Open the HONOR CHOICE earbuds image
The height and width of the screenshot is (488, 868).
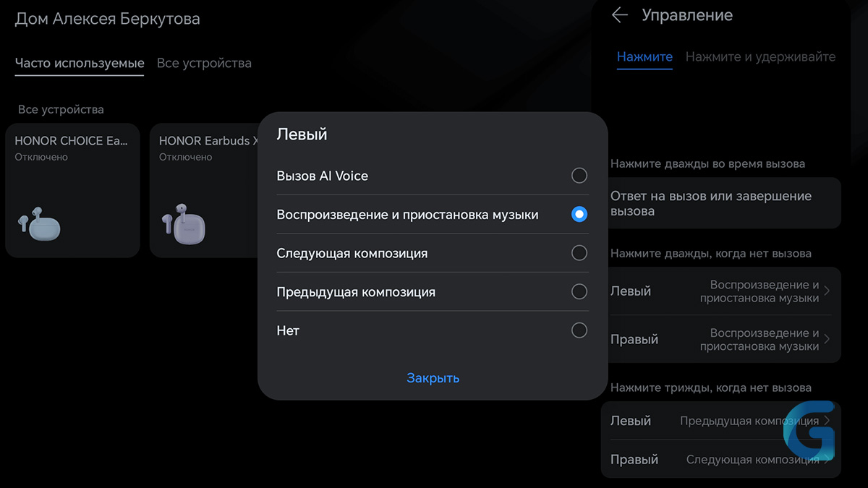pyautogui.click(x=39, y=226)
